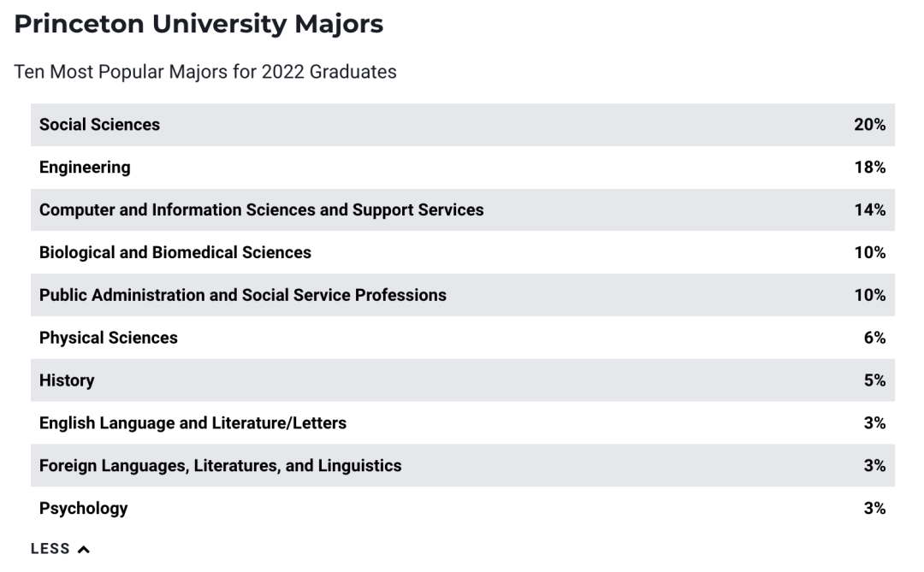Select Computer and Information Sciences and Support Services
Image resolution: width=924 pixels, height=572 pixels.
click(x=463, y=210)
